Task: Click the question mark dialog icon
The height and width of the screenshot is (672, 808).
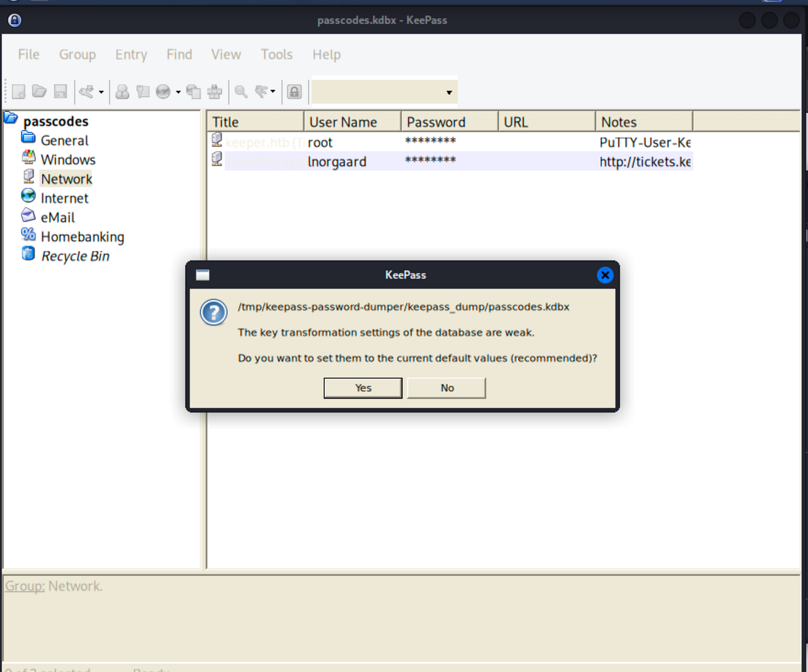Action: 214,313
